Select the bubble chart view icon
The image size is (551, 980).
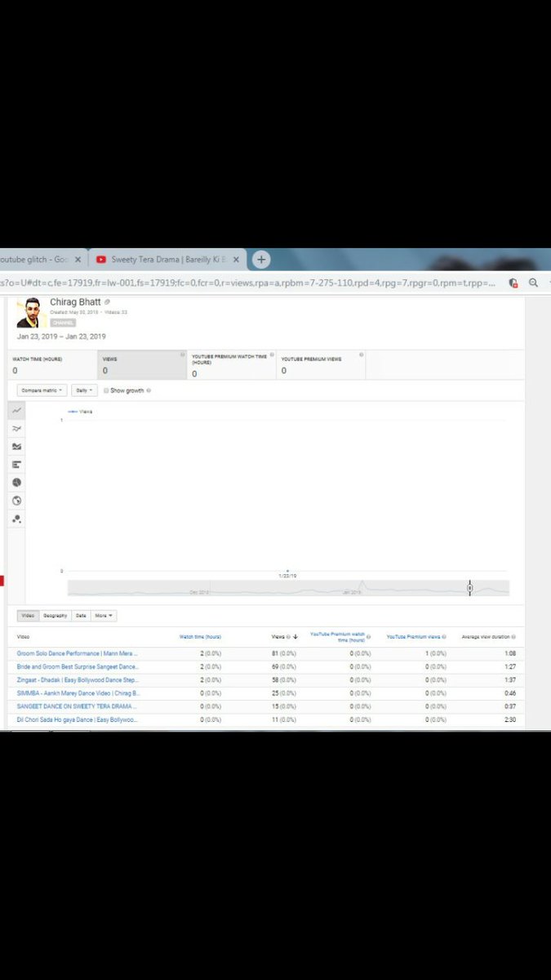click(x=16, y=519)
